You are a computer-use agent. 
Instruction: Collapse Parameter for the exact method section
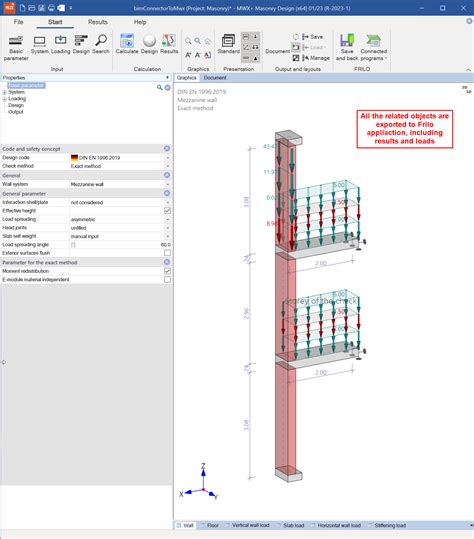pyautogui.click(x=167, y=262)
